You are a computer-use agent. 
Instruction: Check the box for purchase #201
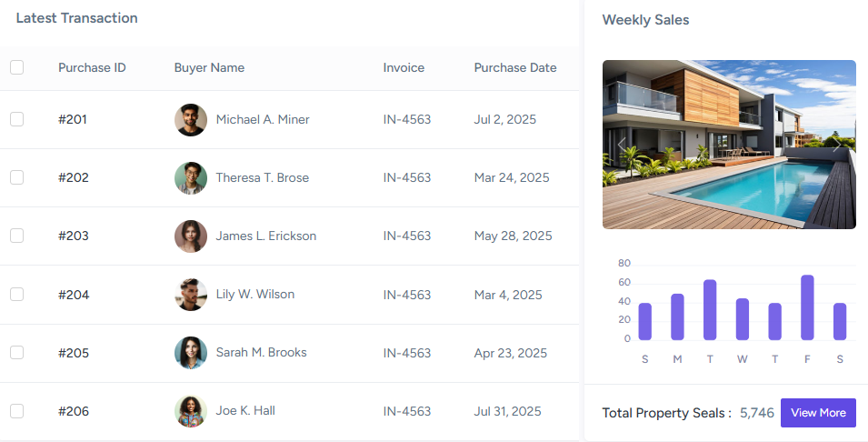pos(16,119)
